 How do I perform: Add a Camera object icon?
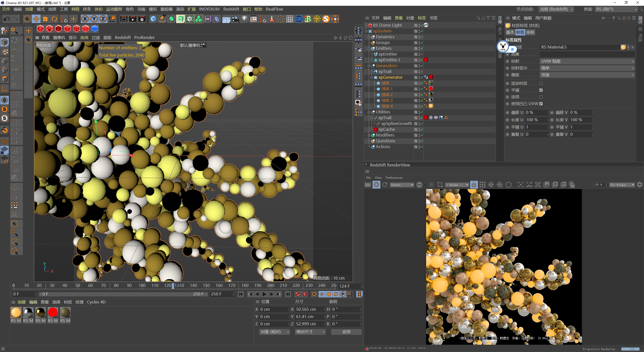235,19
